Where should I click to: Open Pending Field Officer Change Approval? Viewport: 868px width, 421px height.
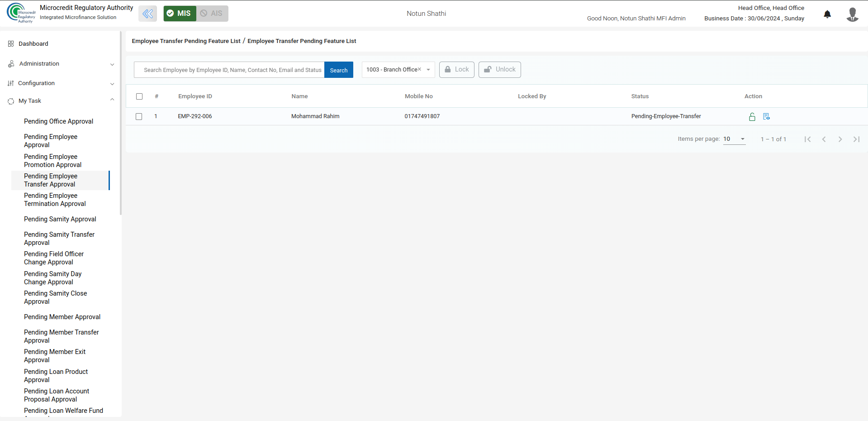pyautogui.click(x=54, y=258)
